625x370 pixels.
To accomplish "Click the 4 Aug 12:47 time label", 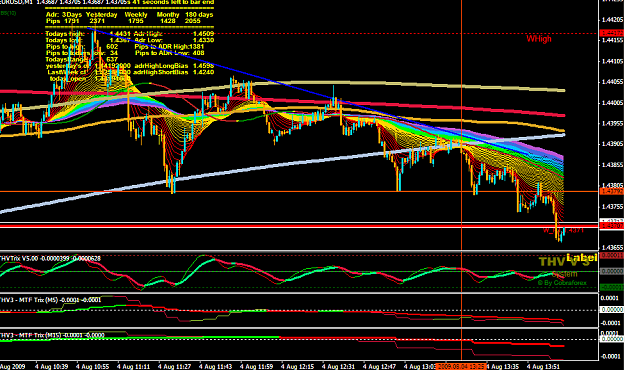I will pyautogui.click(x=380, y=366).
